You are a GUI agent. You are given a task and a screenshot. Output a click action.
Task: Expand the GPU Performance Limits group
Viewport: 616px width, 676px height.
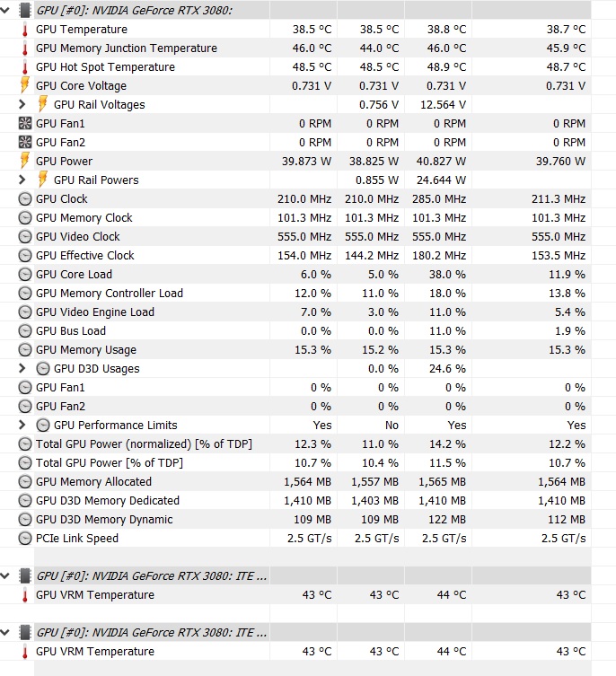pos(22,426)
